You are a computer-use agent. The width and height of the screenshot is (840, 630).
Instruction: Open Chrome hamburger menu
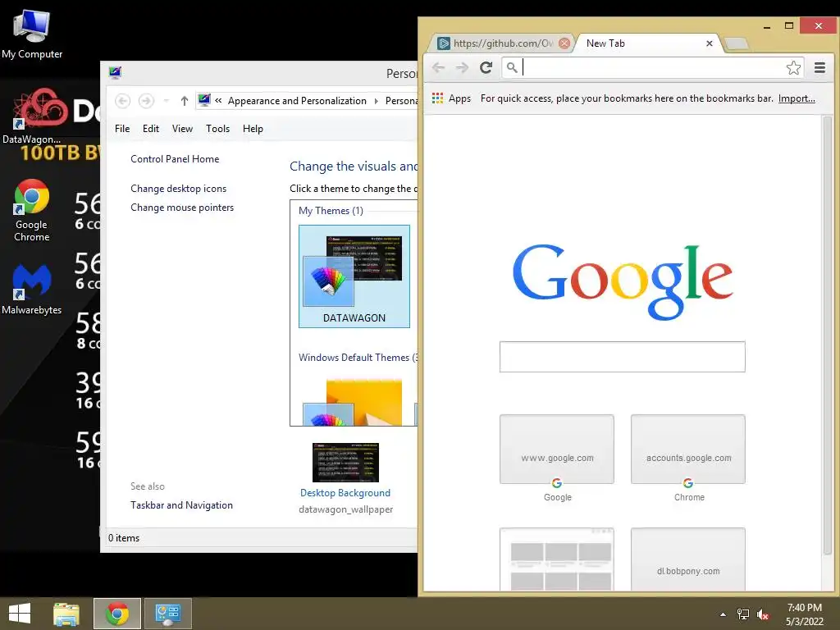[x=819, y=67]
